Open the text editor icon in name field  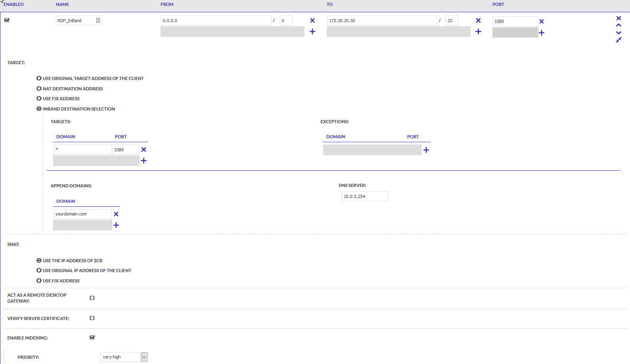(x=98, y=21)
